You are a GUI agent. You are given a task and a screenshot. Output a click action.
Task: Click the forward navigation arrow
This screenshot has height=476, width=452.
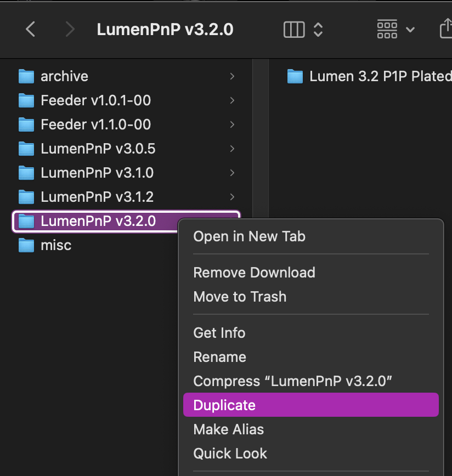(70, 29)
